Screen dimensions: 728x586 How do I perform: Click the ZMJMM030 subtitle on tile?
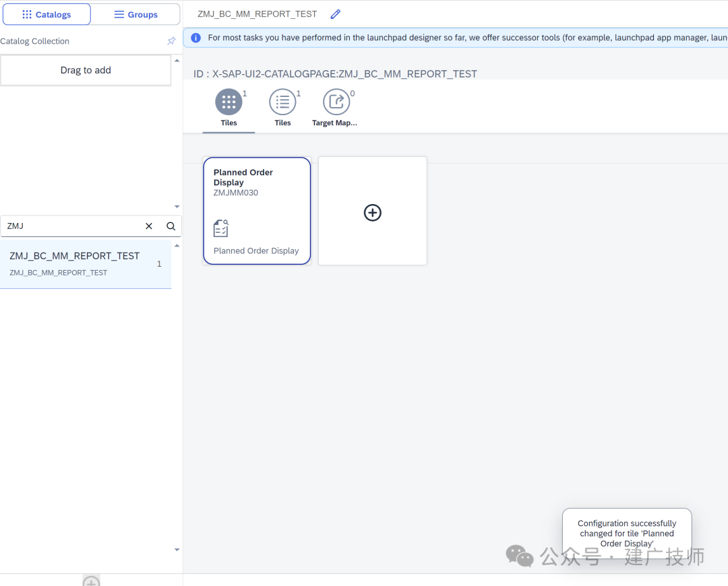click(236, 193)
